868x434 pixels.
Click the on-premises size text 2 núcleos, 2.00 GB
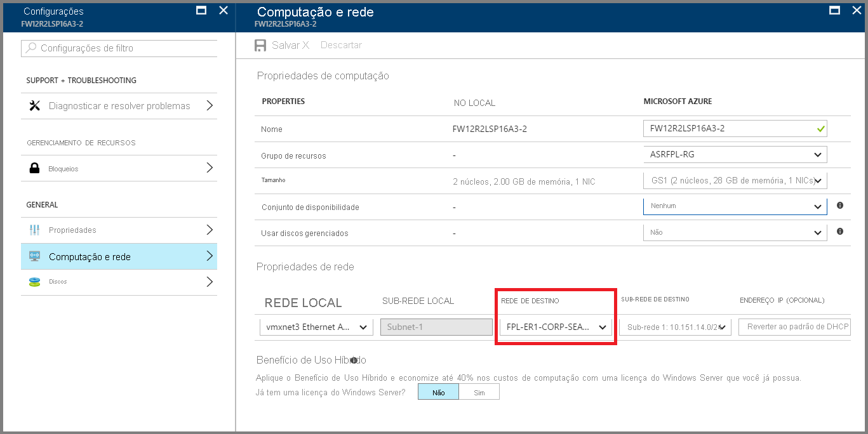[x=524, y=181]
